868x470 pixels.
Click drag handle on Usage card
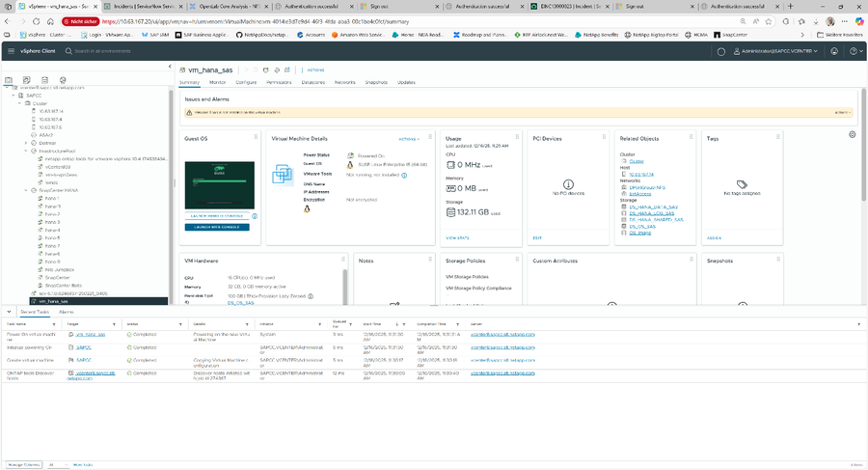coord(517,137)
